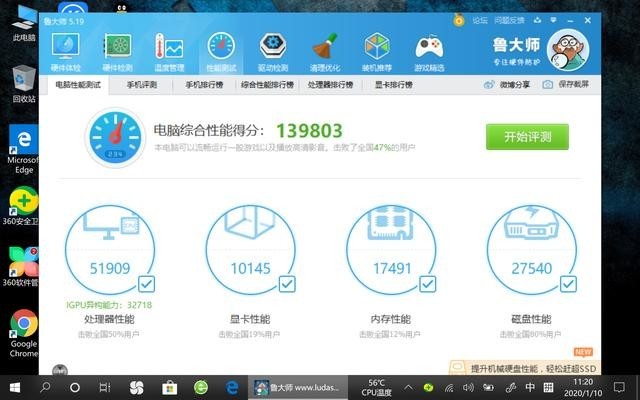Image resolution: width=640 pixels, height=400 pixels.
Task: Open the Google Chrome desktop shortcut
Action: click(x=24, y=334)
